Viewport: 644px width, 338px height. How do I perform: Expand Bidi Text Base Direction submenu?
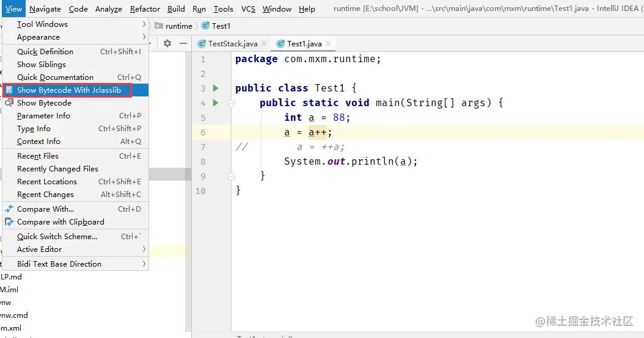tap(76, 264)
